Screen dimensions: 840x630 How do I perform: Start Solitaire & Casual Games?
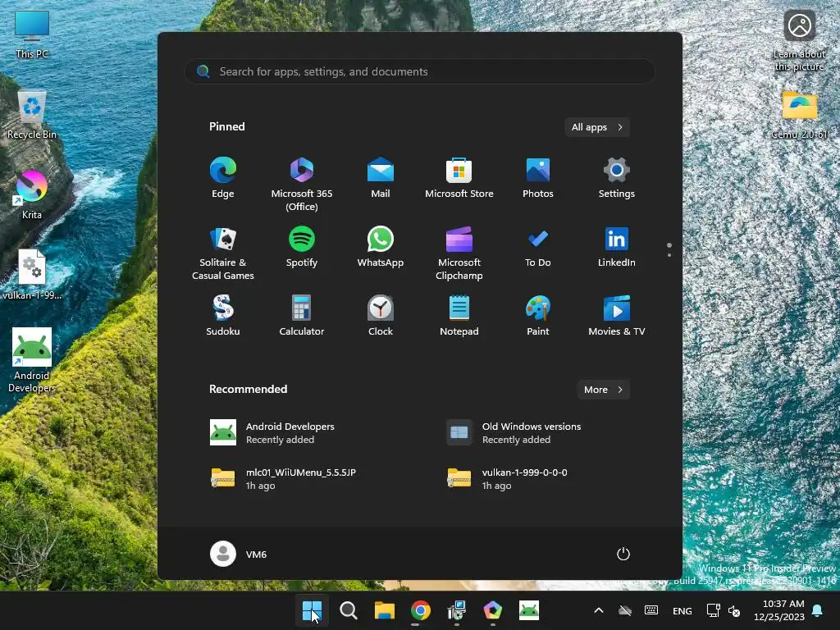click(x=223, y=253)
